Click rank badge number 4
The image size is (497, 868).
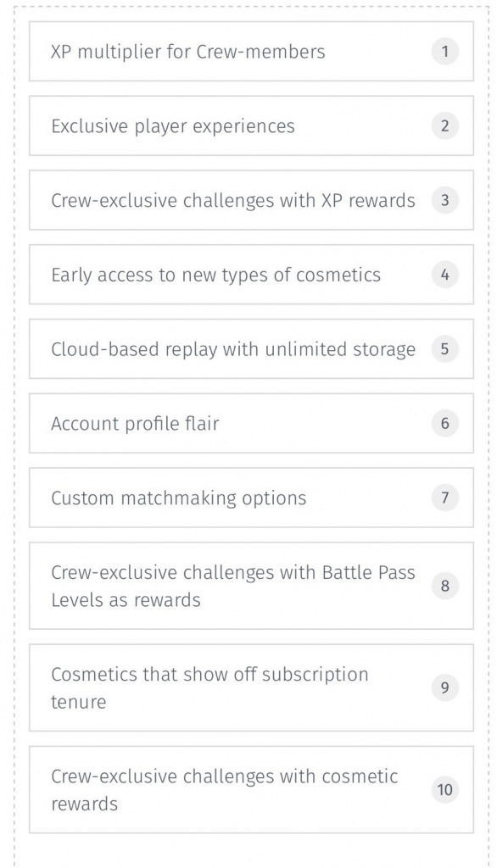tap(445, 275)
